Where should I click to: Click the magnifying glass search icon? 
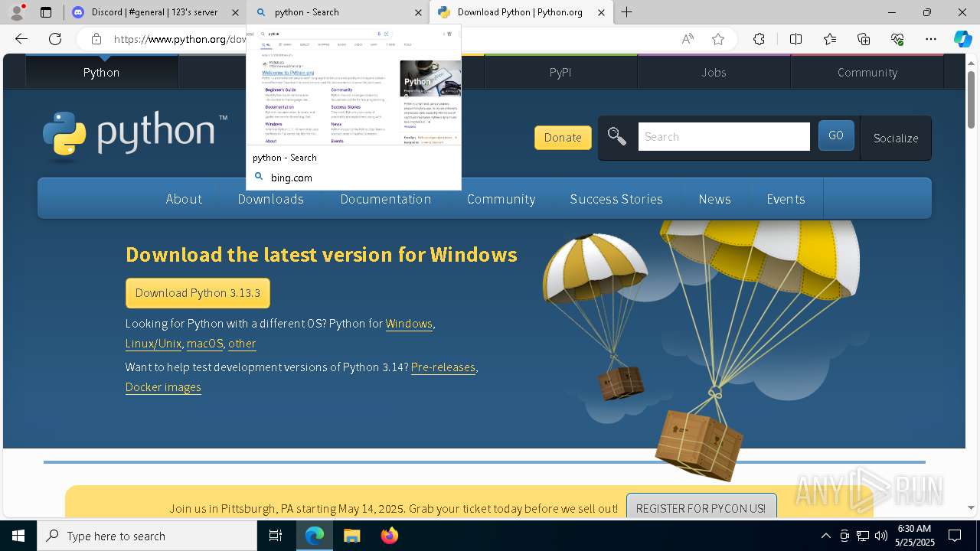tap(617, 137)
